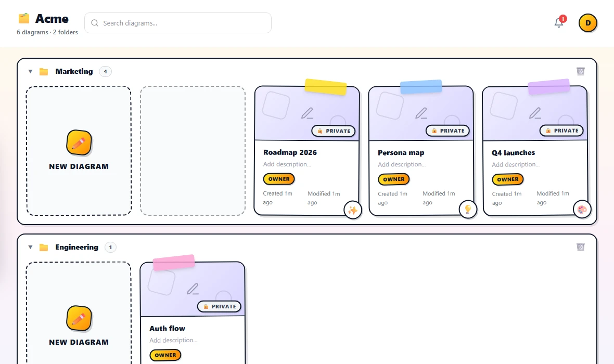Click the Owner badge on Roadmap 2026
The height and width of the screenshot is (364, 614).
pos(279,179)
